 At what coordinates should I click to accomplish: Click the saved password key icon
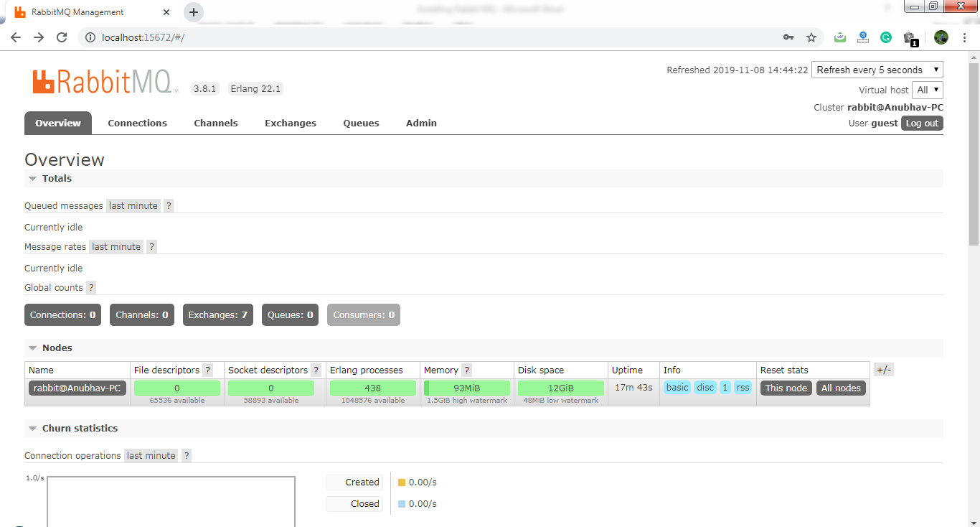(788, 37)
